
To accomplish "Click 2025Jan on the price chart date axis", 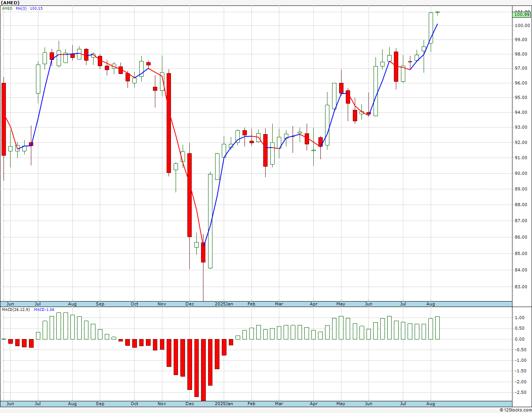I will tap(224, 304).
